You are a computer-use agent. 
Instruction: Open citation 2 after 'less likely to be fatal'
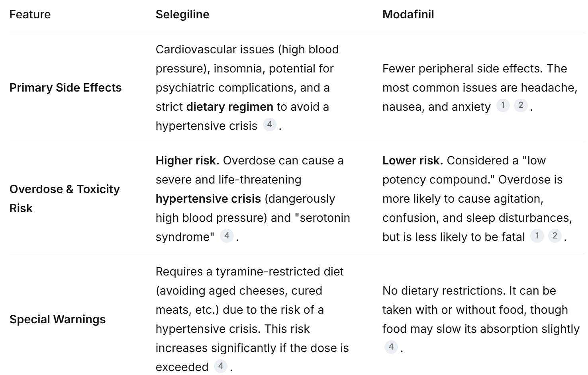coord(555,236)
